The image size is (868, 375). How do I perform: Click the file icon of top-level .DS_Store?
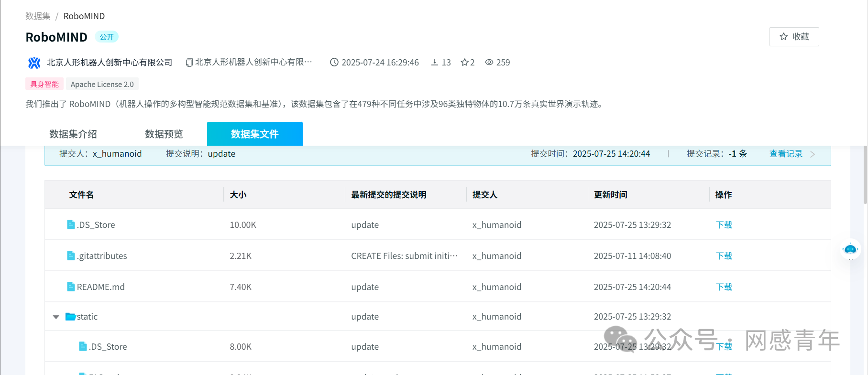coord(71,225)
